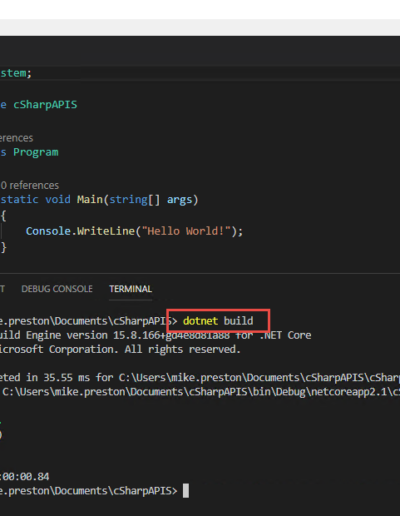The height and width of the screenshot is (516, 400).
Task: Click the Program class name
Action: coord(36,152)
